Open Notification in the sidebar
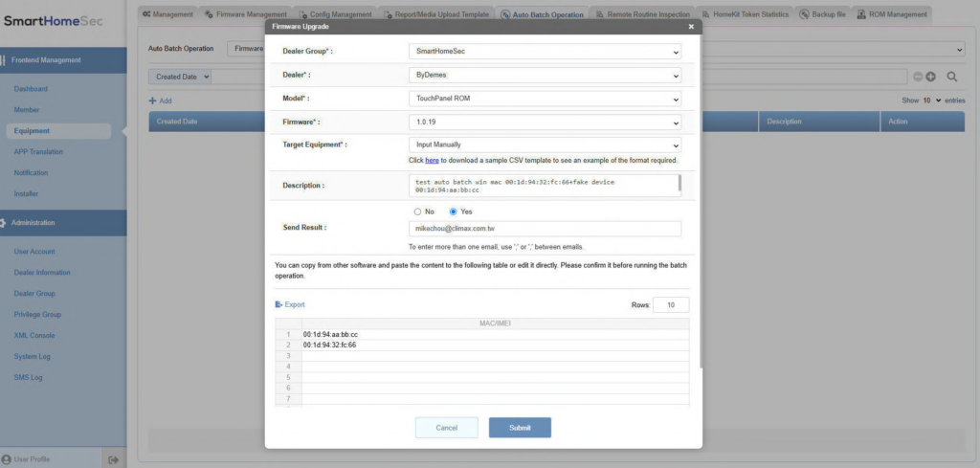 click(x=32, y=173)
